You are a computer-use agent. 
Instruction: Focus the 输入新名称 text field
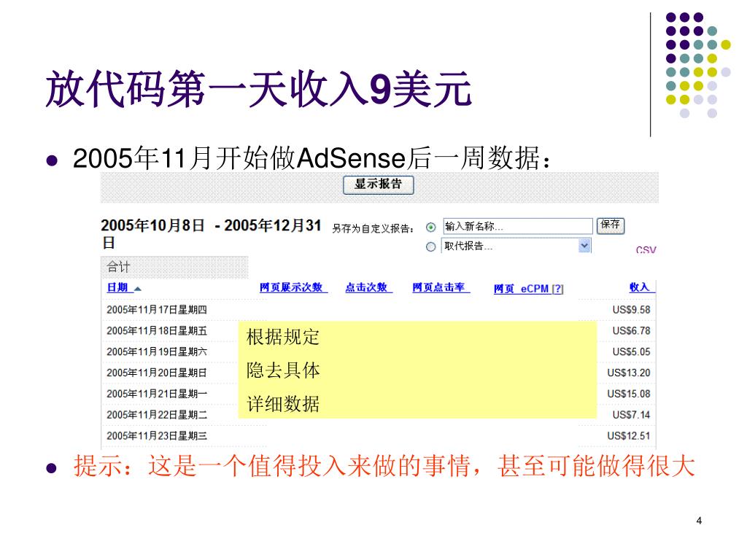click(x=517, y=226)
